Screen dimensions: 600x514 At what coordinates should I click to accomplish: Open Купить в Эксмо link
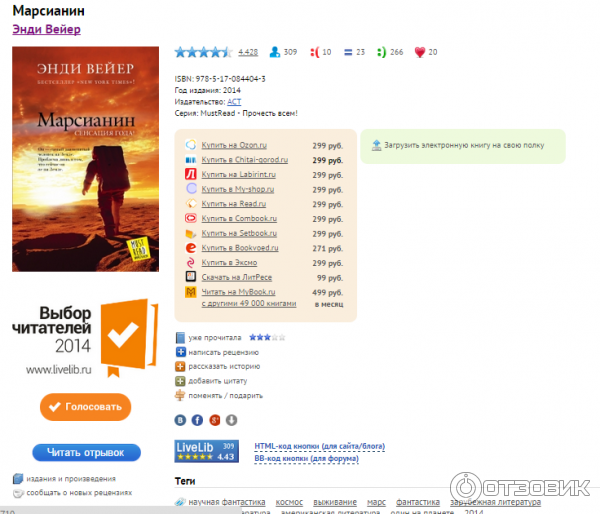[x=229, y=263]
